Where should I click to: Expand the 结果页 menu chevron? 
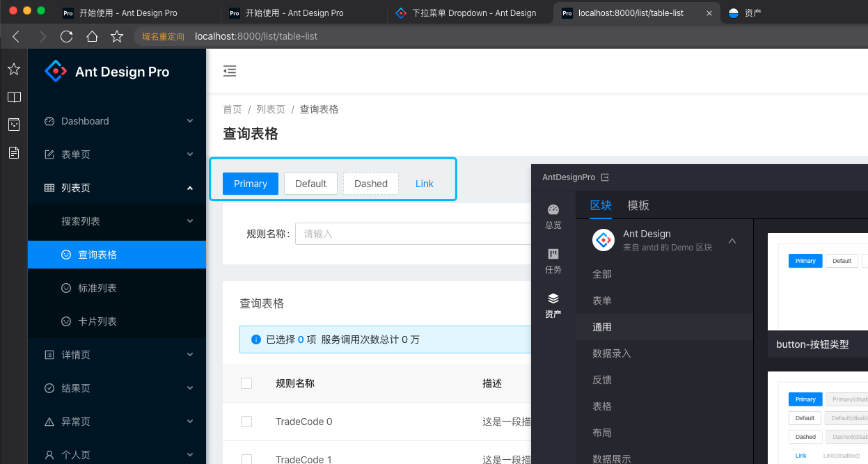click(190, 388)
